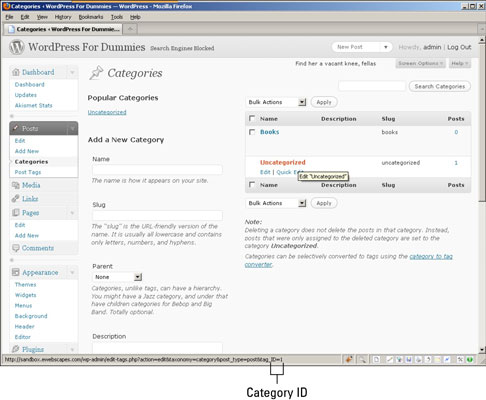The image size is (486, 400).
Task: Click the Media icon in sidebar
Action: 16,185
